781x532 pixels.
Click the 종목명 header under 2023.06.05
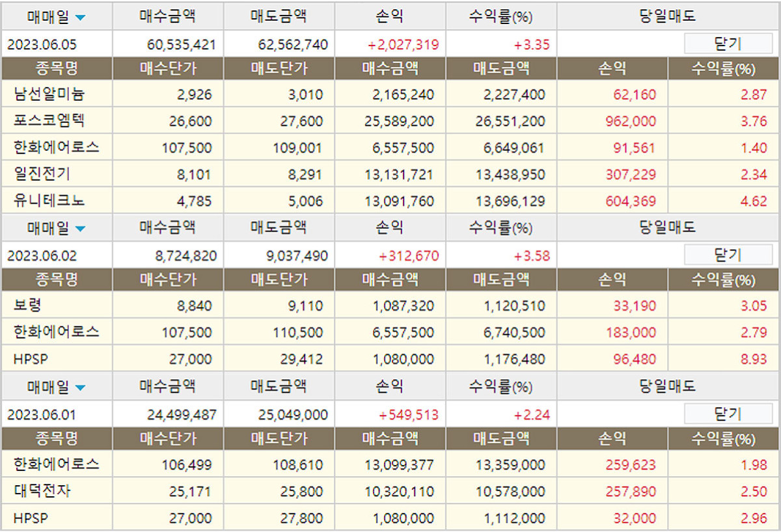(57, 68)
